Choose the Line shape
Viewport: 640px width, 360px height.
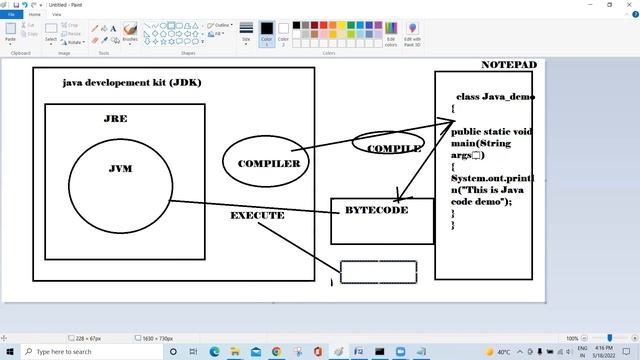point(147,26)
